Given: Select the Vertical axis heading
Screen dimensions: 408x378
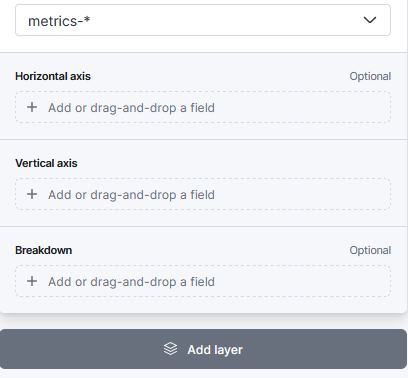Looking at the screenshot, I should [x=46, y=163].
